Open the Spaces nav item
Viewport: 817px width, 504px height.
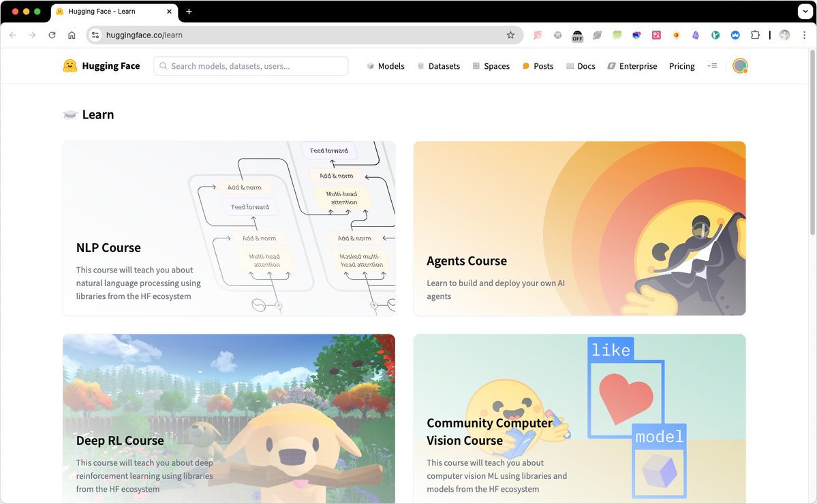coord(491,66)
